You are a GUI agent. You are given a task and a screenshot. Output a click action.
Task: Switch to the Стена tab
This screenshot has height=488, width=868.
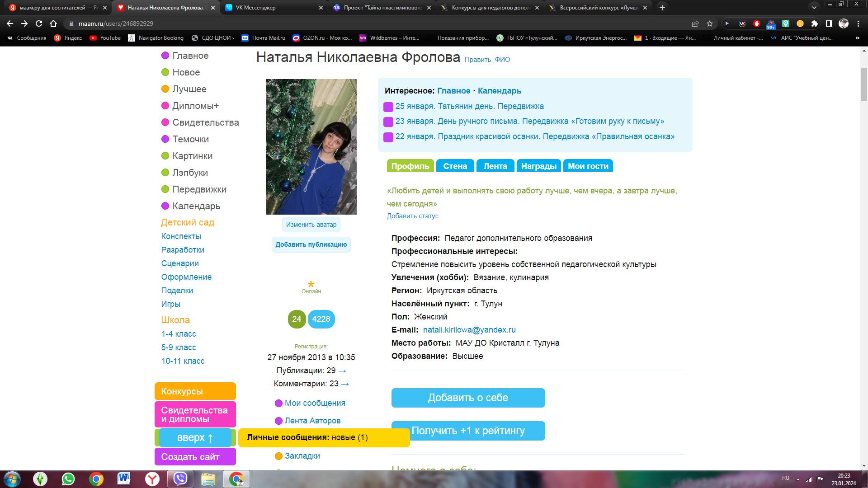[455, 166]
